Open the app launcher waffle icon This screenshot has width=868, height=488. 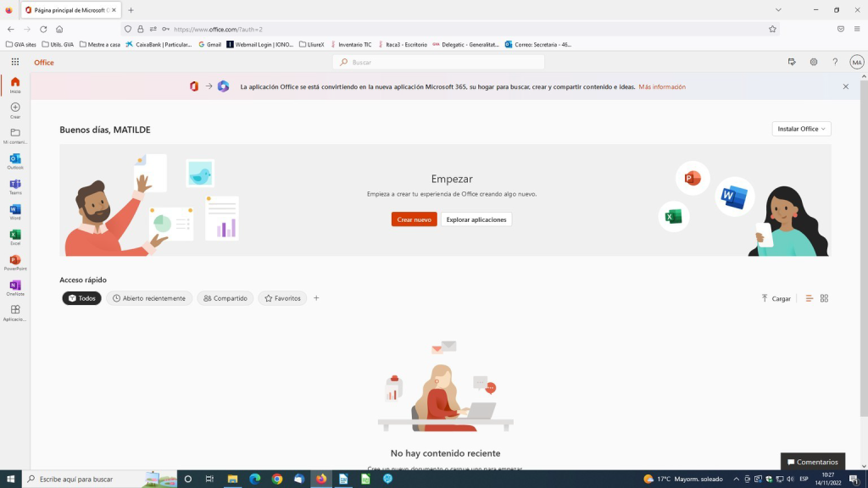pos(15,62)
